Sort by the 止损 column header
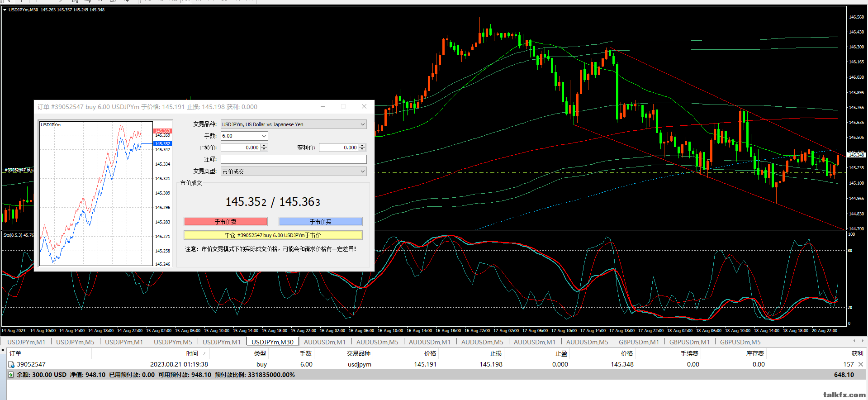The width and height of the screenshot is (868, 400). pos(496,353)
